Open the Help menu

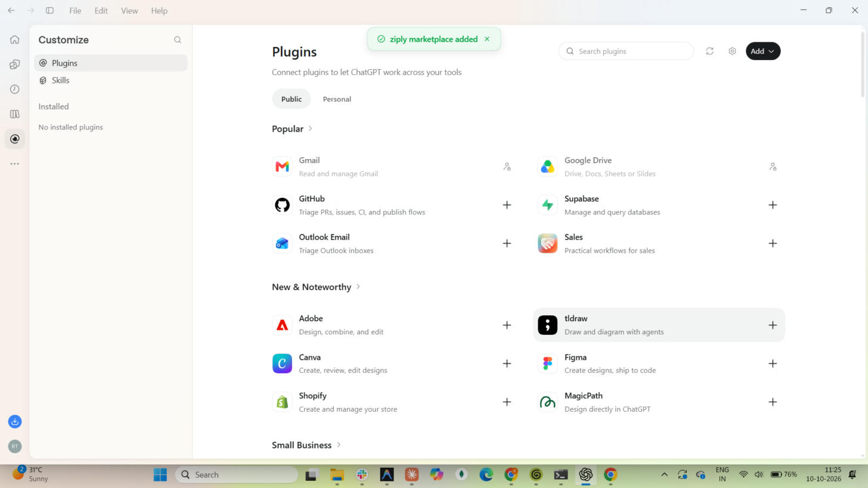pos(159,11)
